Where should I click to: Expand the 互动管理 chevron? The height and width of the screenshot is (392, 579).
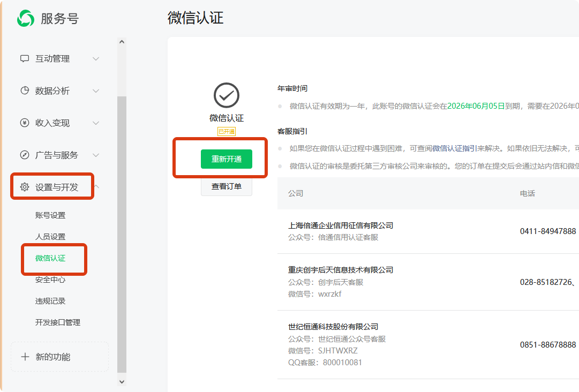96,59
